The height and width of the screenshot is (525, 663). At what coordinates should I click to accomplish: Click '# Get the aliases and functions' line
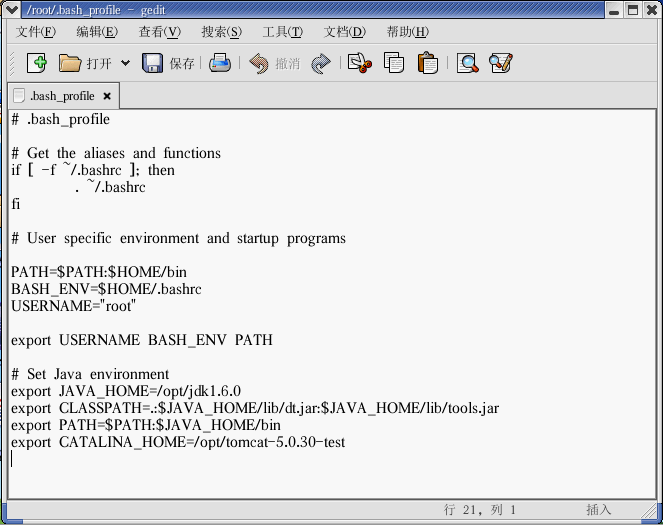(x=116, y=153)
